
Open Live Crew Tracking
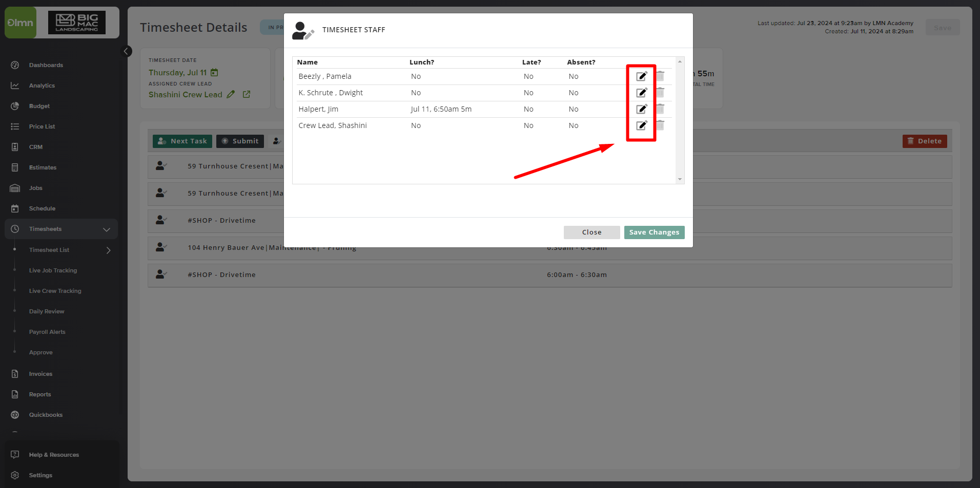tap(55, 291)
